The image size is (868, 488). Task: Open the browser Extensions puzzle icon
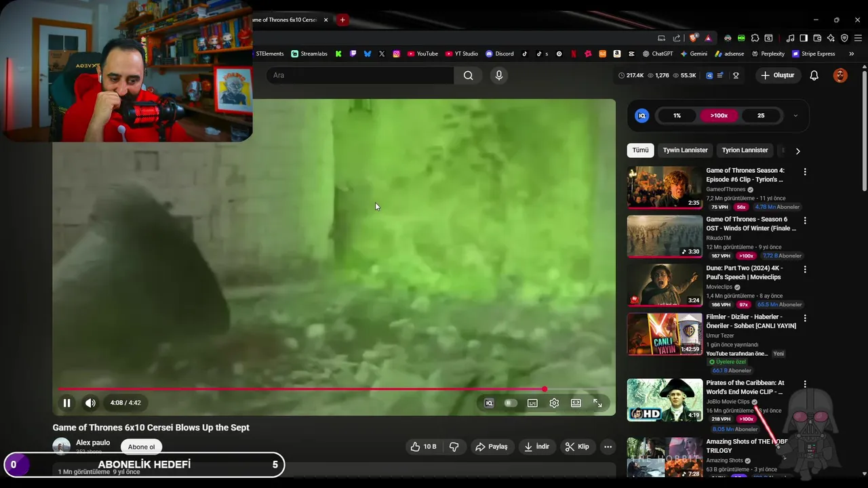(755, 38)
